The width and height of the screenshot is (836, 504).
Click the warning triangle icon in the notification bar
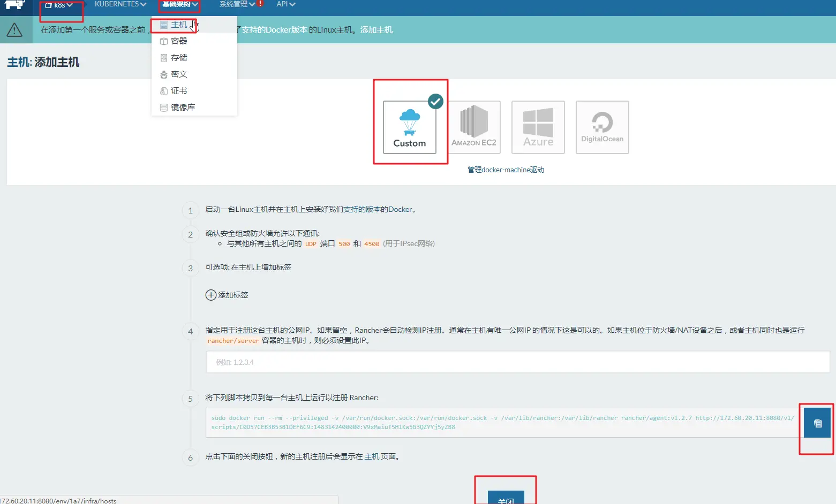pyautogui.click(x=16, y=29)
